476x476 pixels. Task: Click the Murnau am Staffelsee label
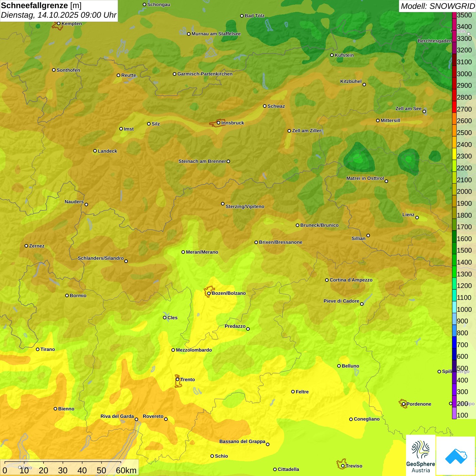click(x=216, y=34)
